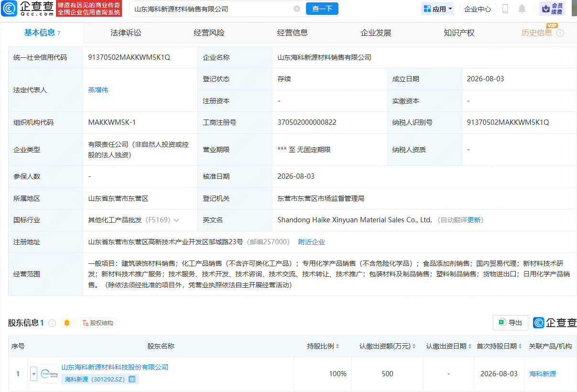Focus the company search input field

[211, 9]
